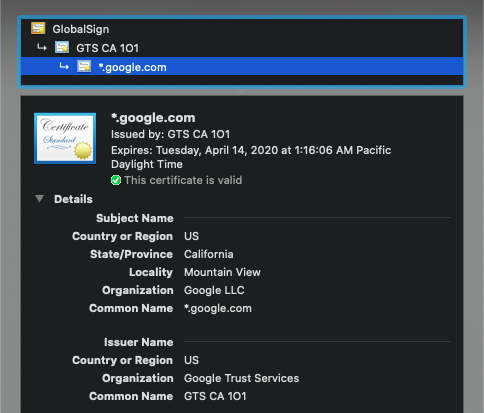Click the Subject Common Name value '*.google.com'
Viewport: 484px width, 413px height.
point(218,308)
